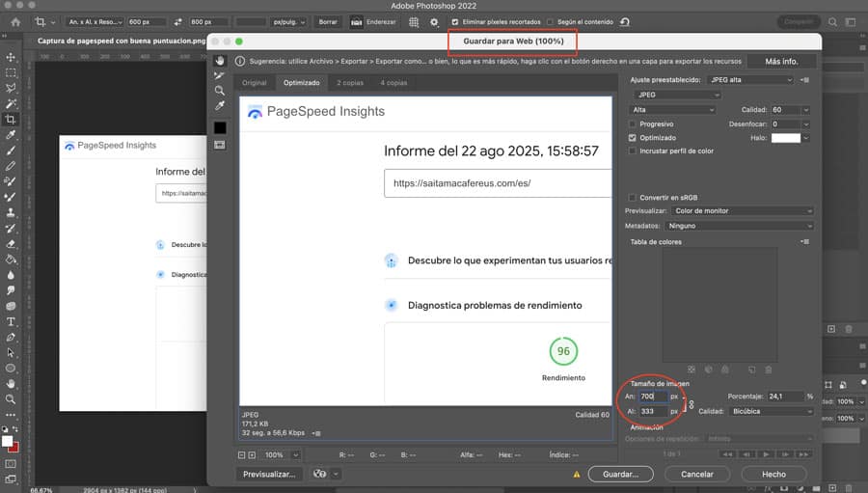Open the Calidad 60 value dropdown arrow

point(806,110)
